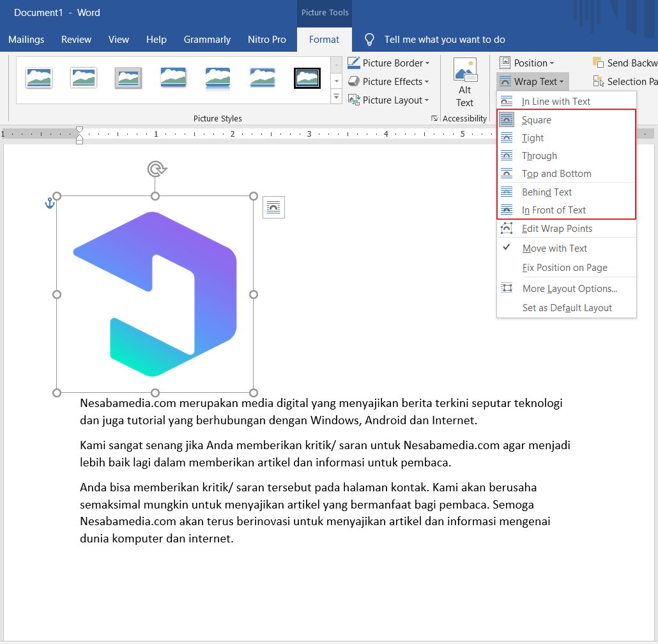
Task: Open the Selection Pane
Action: [624, 81]
